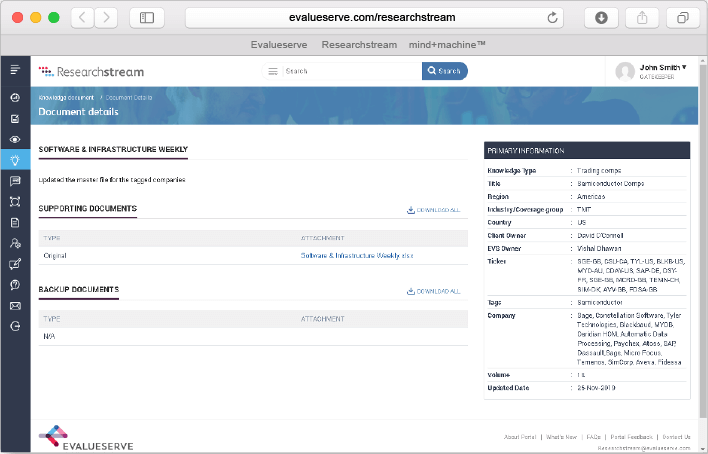Select the 'Trading comps' knowledge type value

point(599,171)
